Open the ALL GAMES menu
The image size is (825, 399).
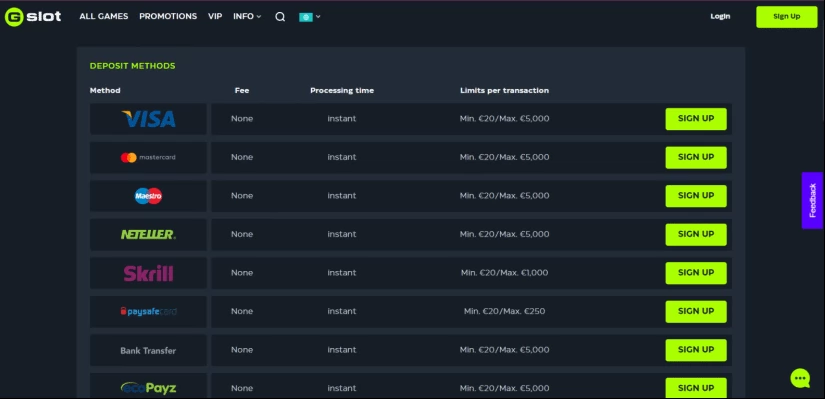(104, 16)
